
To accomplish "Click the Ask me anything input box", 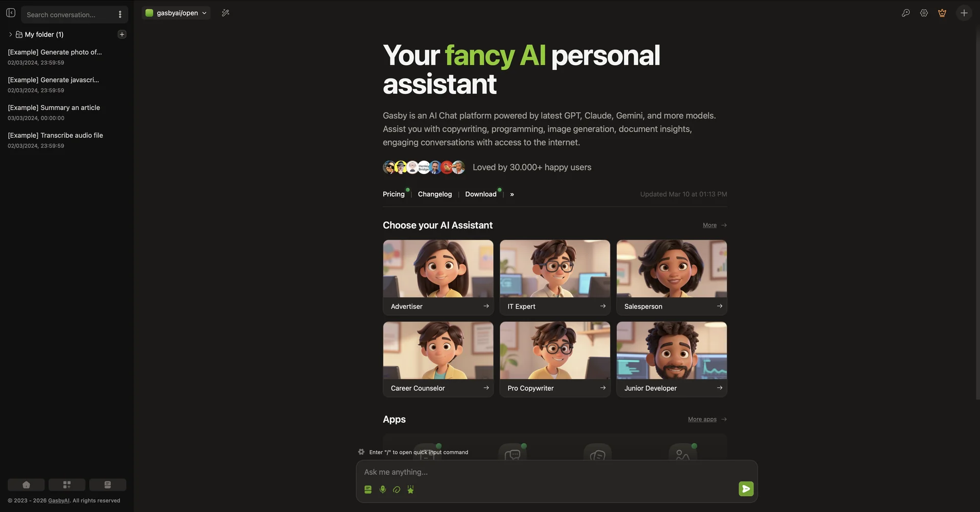I will point(556,472).
